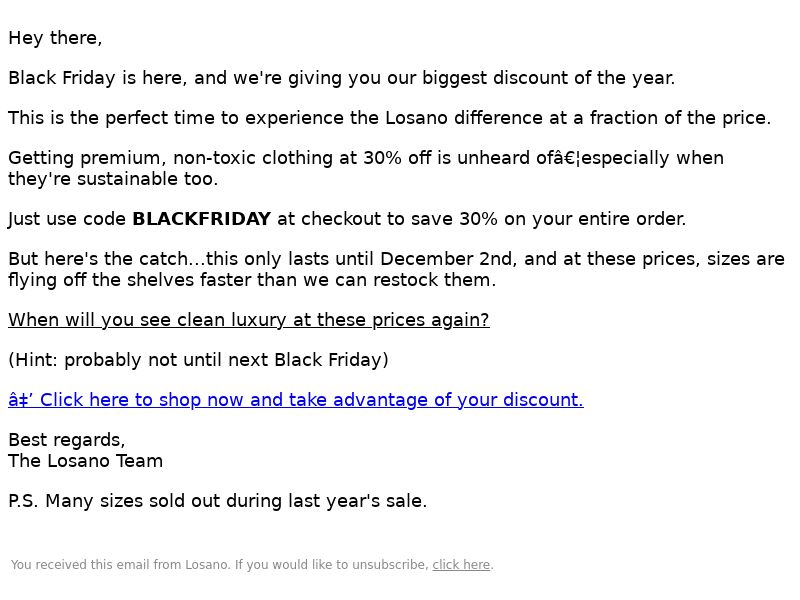Click the arrow symbol before 'Click here to shop'
Viewport: 800px width, 600px height.
pyautogui.click(x=21, y=400)
